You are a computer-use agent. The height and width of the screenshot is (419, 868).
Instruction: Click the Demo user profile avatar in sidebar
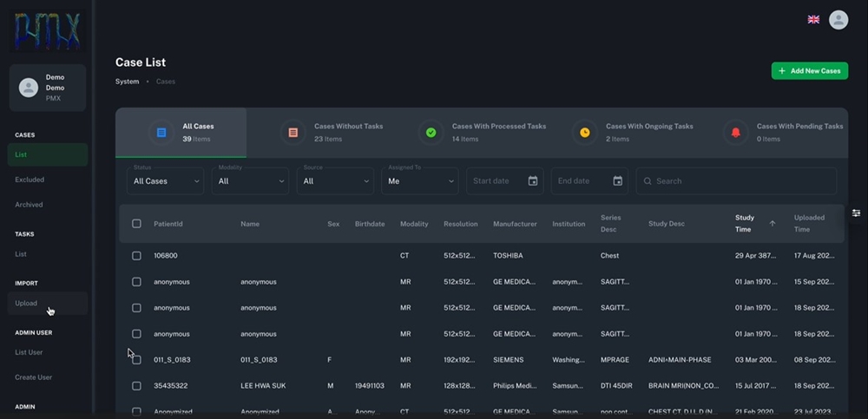tap(29, 88)
